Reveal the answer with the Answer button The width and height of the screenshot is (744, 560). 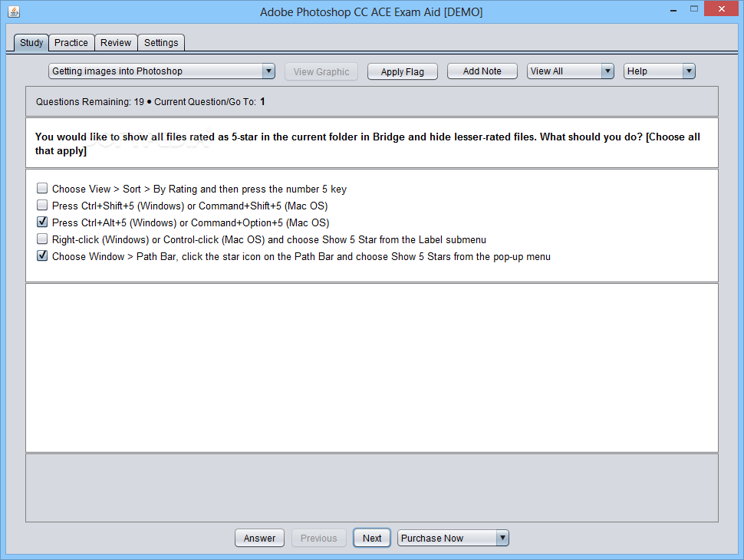point(259,539)
